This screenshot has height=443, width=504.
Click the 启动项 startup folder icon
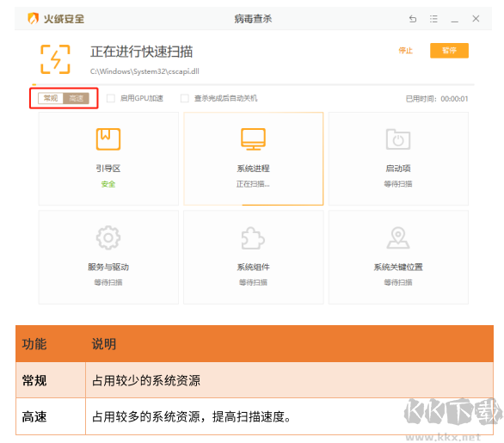[x=398, y=139]
